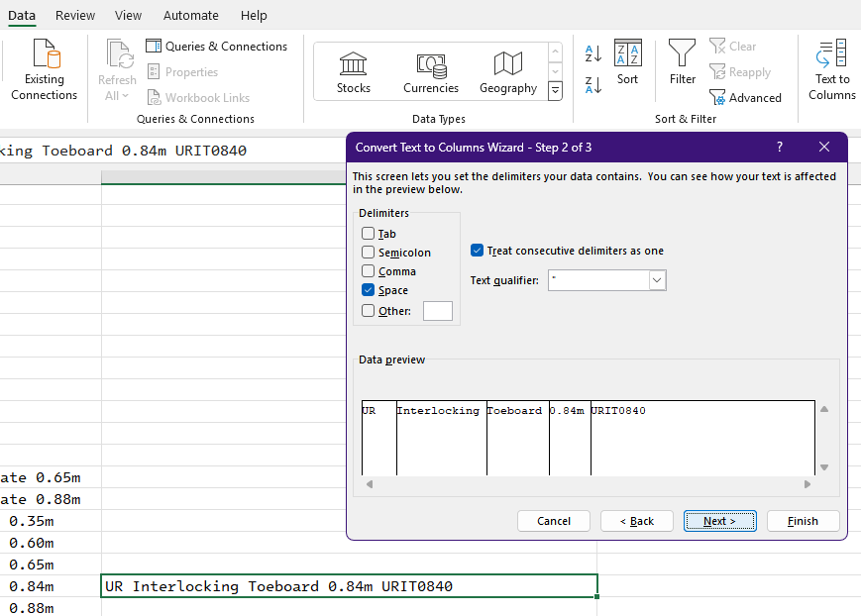Select the Currencies data type

431,72
